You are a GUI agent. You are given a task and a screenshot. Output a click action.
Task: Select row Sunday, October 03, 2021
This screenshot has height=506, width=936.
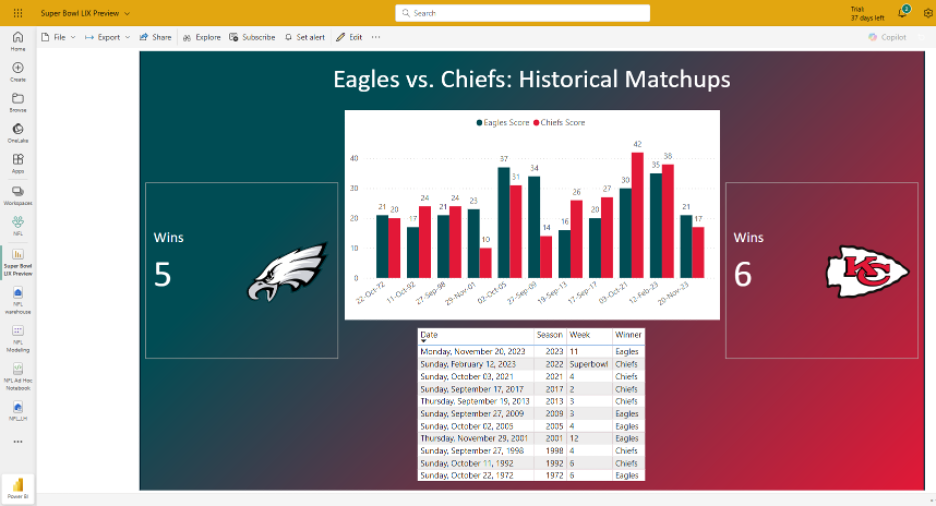[531, 377]
